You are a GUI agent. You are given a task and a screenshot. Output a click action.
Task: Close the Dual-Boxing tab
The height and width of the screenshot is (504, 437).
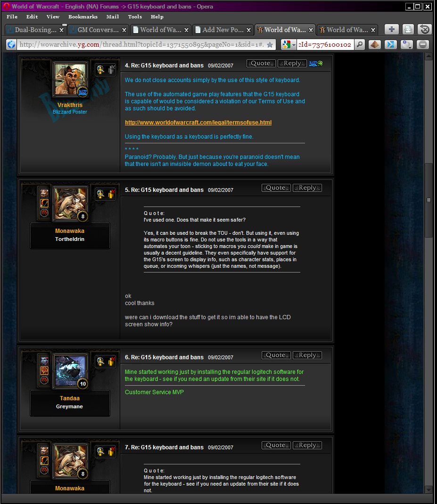tap(61, 30)
